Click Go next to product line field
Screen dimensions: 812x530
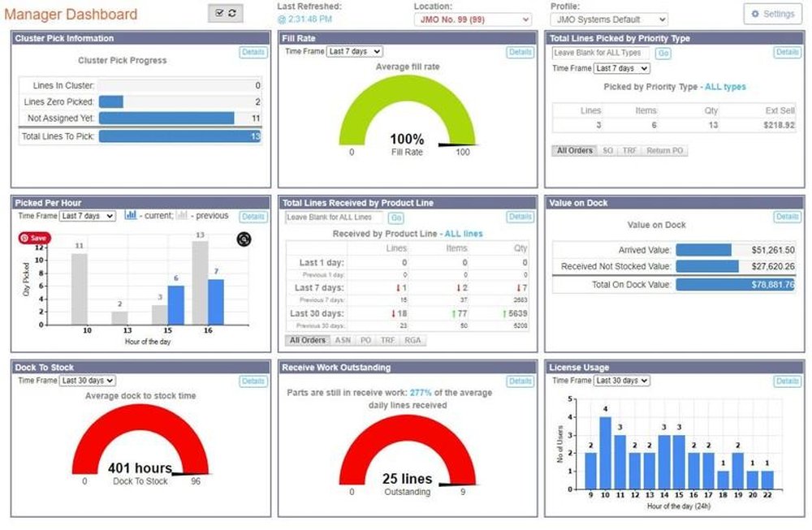(x=396, y=218)
